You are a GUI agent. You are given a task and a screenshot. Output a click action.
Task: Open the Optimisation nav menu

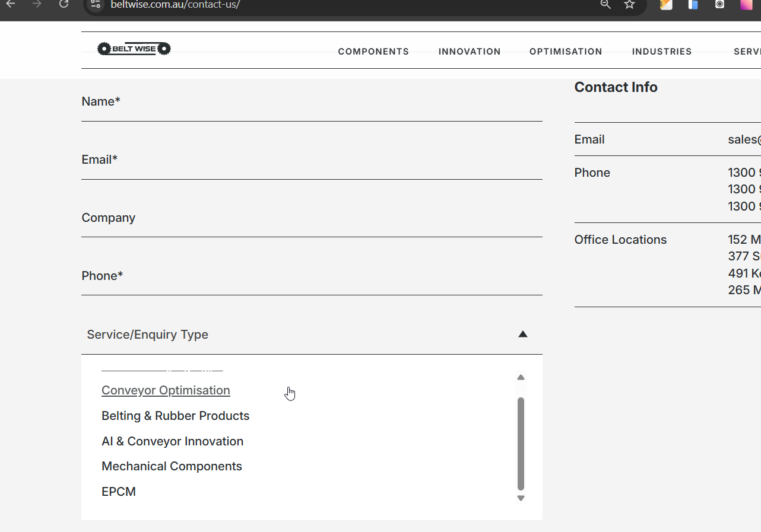coord(566,52)
